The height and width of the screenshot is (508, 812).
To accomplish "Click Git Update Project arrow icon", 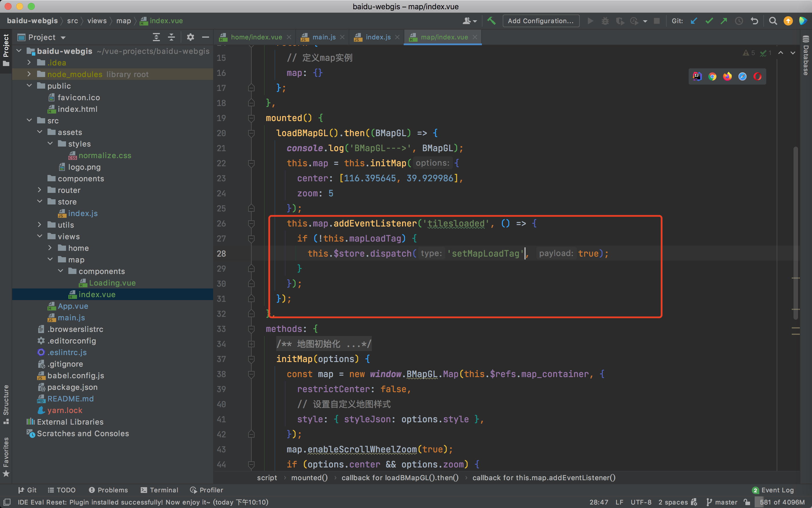I will 694,21.
